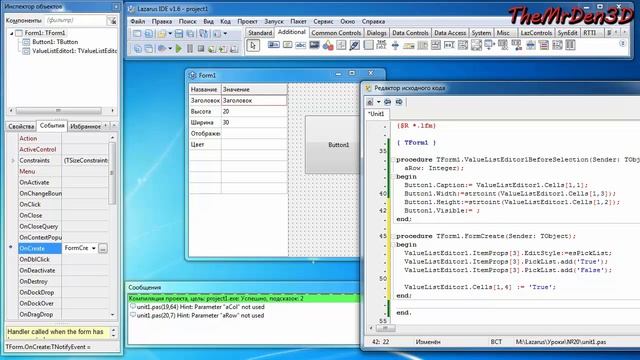
Task: Expand the Open file dropdown arrow
Action: coord(170,33)
